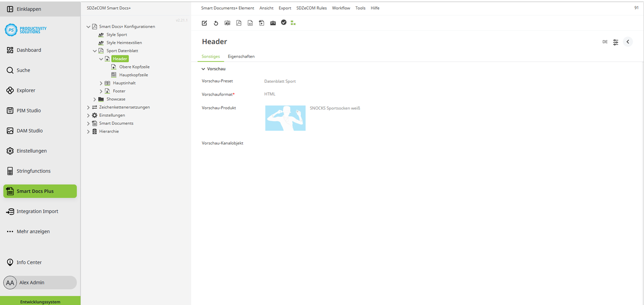Click the Einstellungen gear icon in sidebar

tap(10, 151)
